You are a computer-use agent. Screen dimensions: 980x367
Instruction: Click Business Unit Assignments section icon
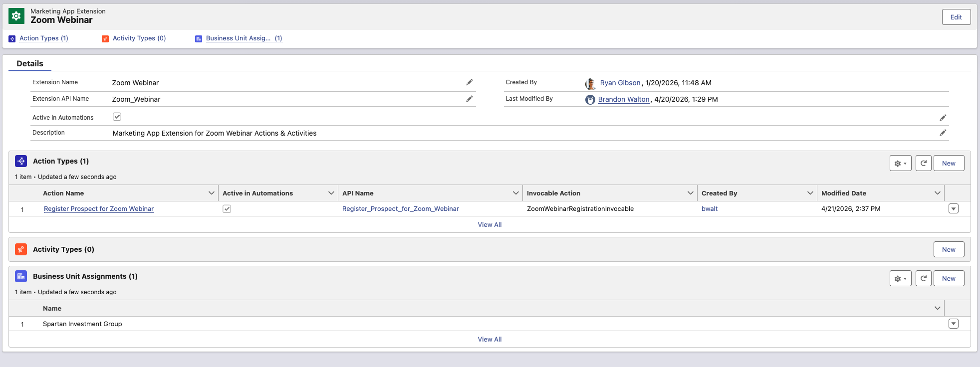[21, 276]
